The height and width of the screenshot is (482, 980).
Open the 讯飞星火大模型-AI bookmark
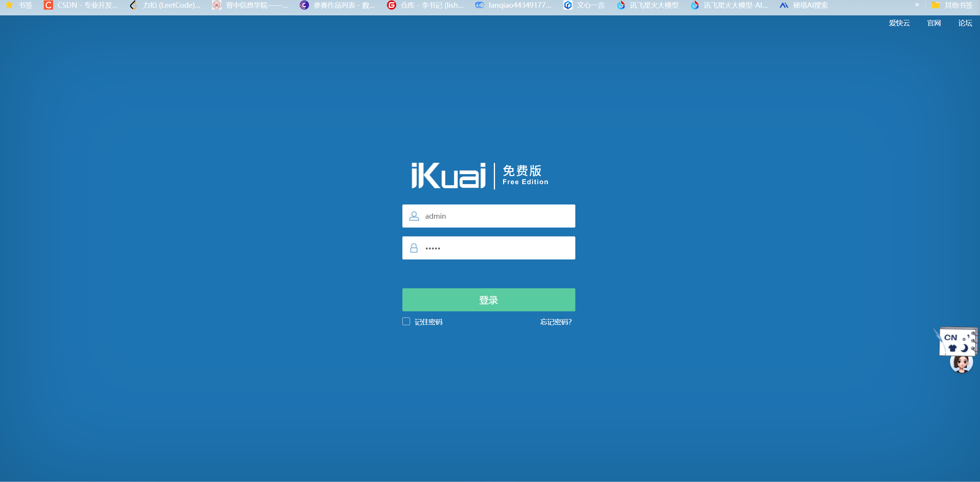[729, 5]
